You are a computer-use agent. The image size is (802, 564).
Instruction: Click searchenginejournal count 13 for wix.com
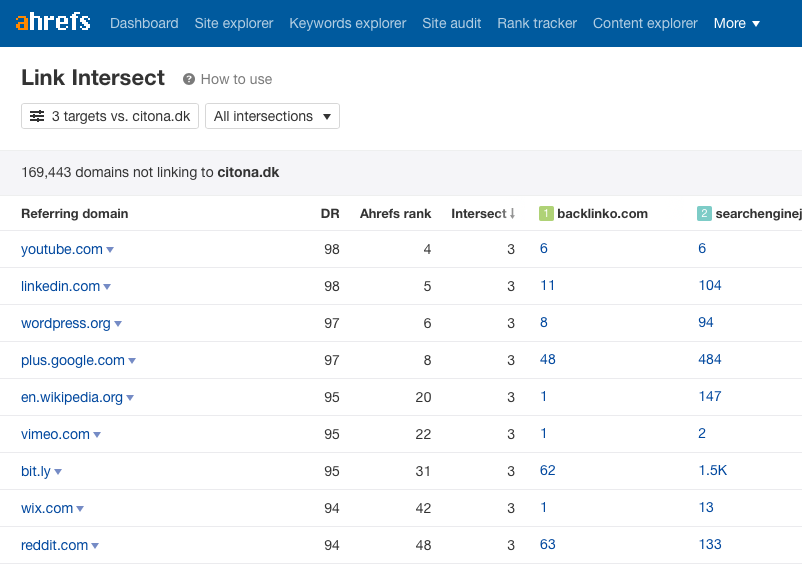[x=706, y=507]
